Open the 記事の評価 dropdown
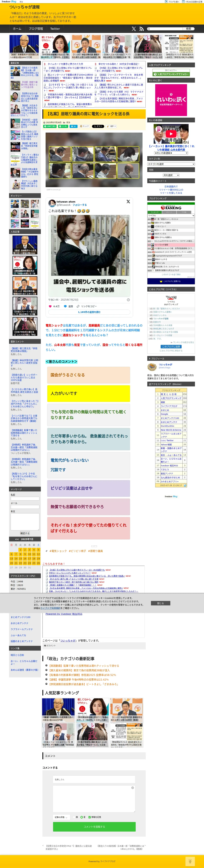The width and height of the screenshot is (204, 868). click(61, 817)
